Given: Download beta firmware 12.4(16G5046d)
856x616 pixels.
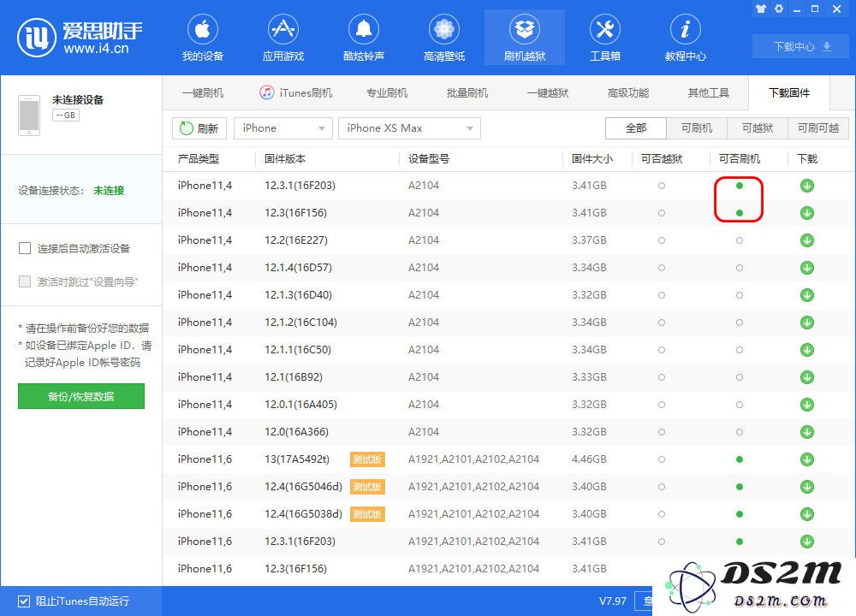Looking at the screenshot, I should (807, 487).
